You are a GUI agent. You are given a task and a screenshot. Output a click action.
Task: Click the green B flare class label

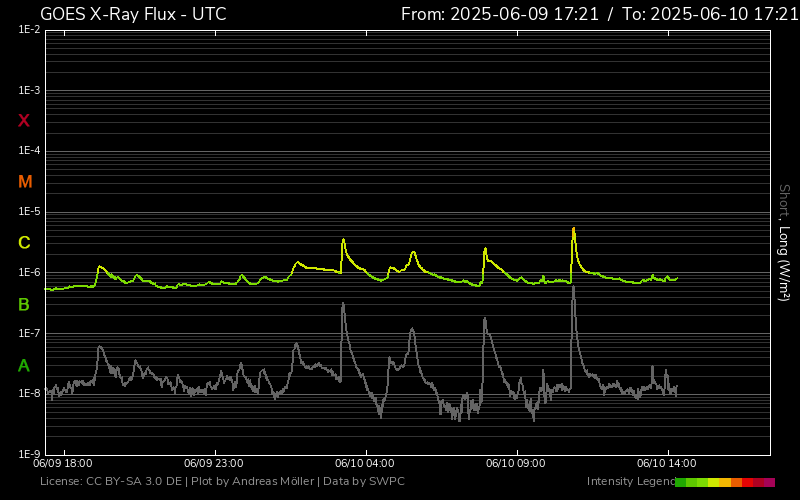click(x=24, y=304)
